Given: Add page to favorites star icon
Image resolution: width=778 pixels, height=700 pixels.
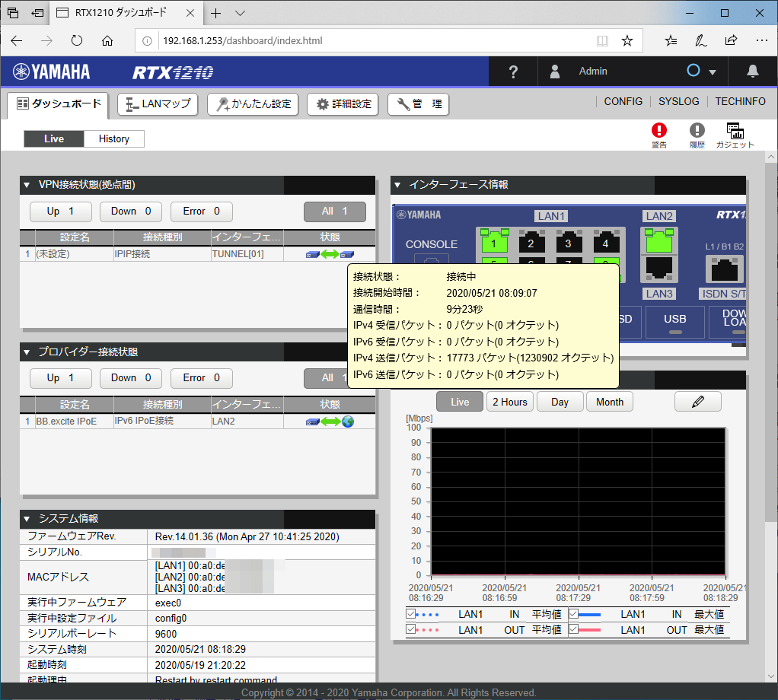Looking at the screenshot, I should 627,40.
